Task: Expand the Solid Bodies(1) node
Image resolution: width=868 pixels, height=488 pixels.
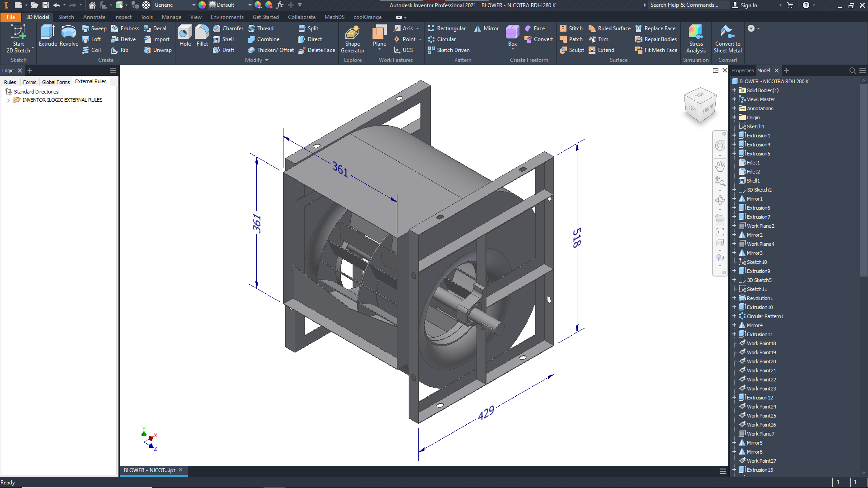Action: click(x=734, y=90)
